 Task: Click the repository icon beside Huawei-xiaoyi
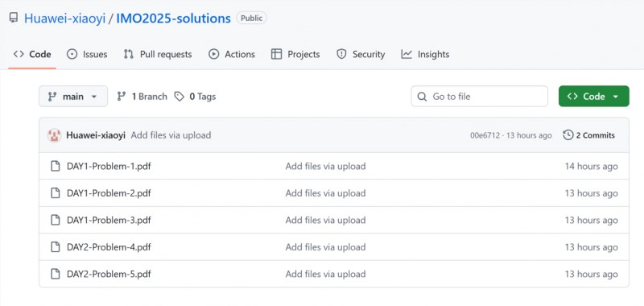pyautogui.click(x=14, y=18)
